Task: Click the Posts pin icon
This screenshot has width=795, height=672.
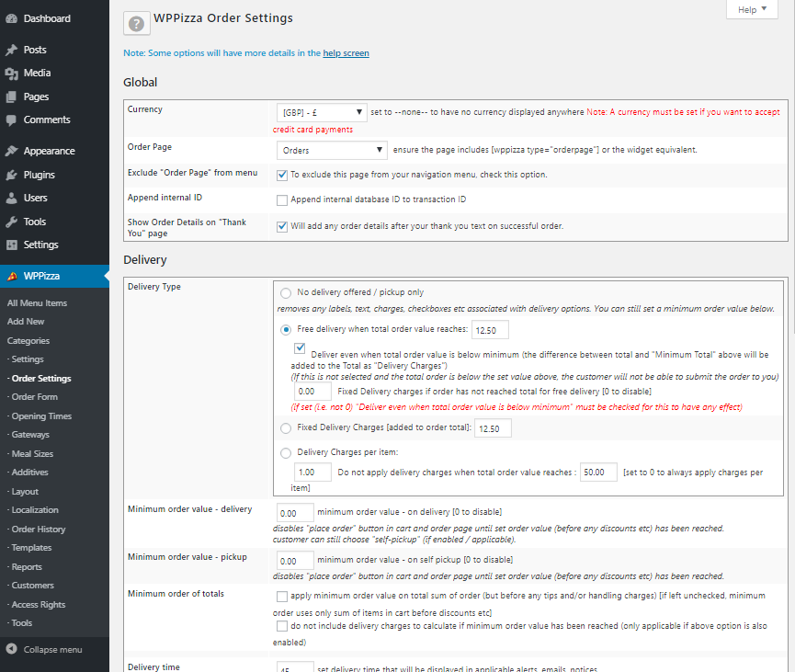Action: click(x=11, y=50)
